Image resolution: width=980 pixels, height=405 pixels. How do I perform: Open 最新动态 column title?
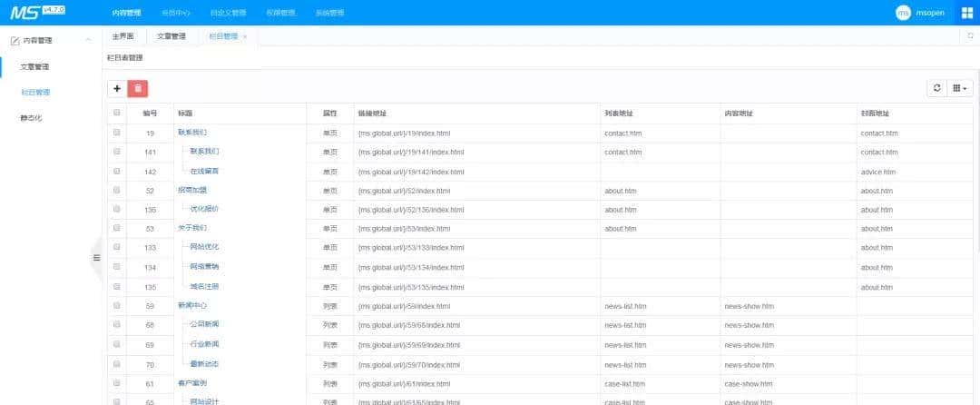204,364
